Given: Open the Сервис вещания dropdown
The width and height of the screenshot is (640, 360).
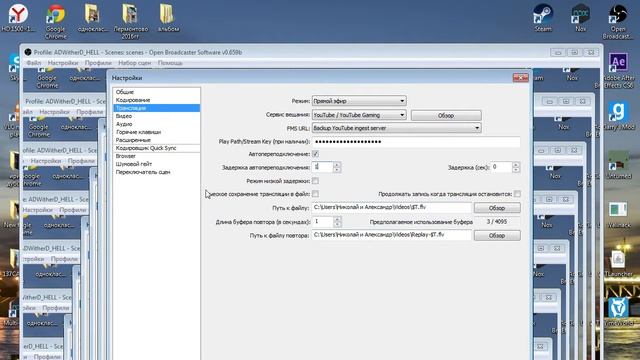Looking at the screenshot, I should click(359, 115).
